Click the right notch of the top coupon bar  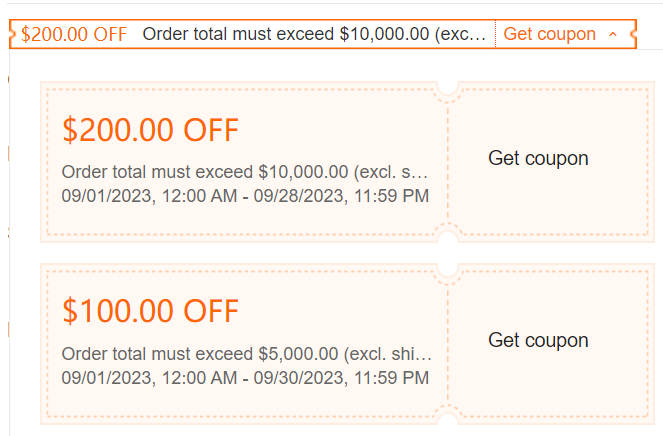point(633,34)
